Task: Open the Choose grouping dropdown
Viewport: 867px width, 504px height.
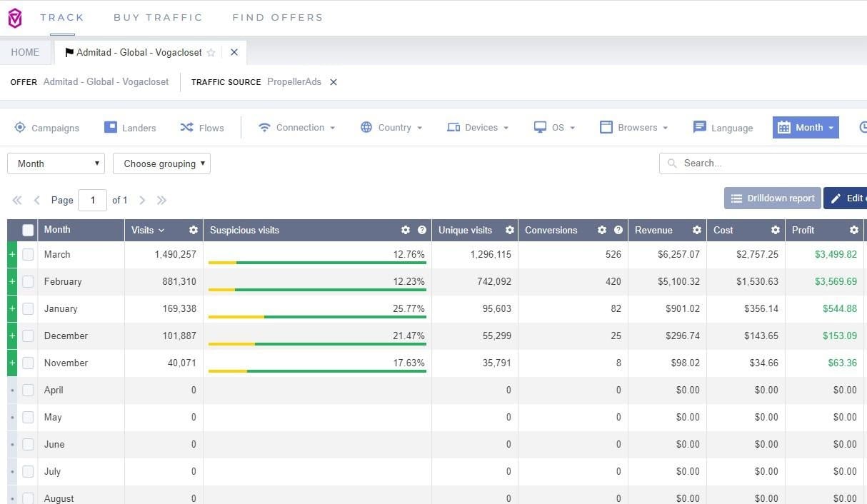Action: pos(161,163)
